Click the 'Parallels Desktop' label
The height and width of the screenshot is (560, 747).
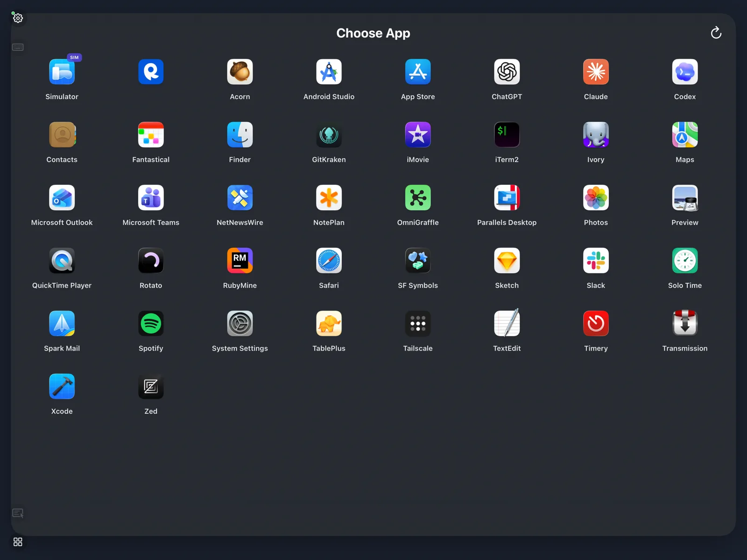pyautogui.click(x=507, y=223)
